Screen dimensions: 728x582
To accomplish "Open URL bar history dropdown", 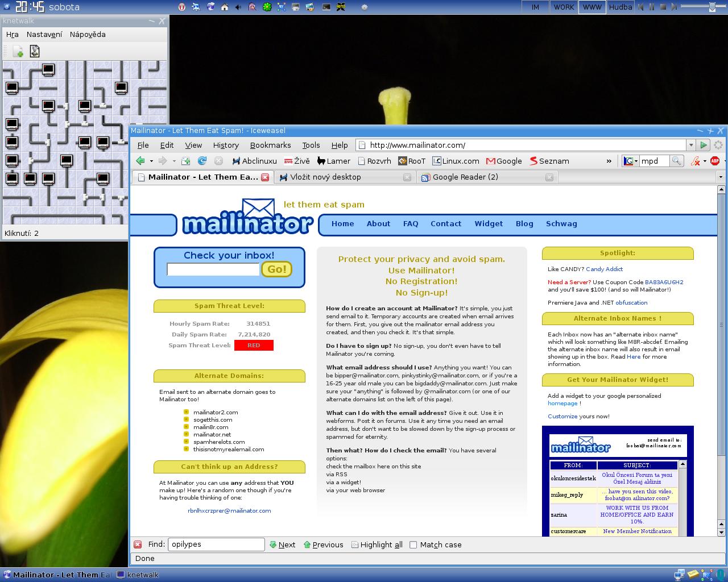I will pos(690,145).
